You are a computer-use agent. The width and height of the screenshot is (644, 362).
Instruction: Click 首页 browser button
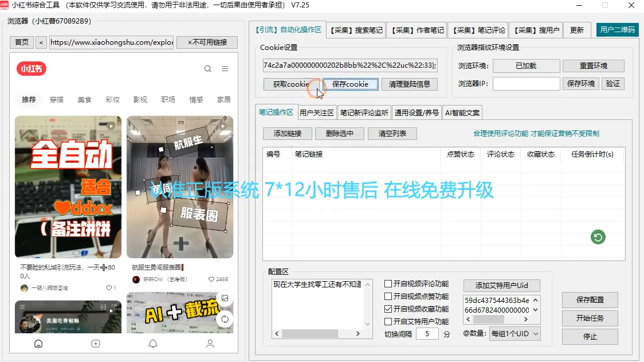[22, 42]
